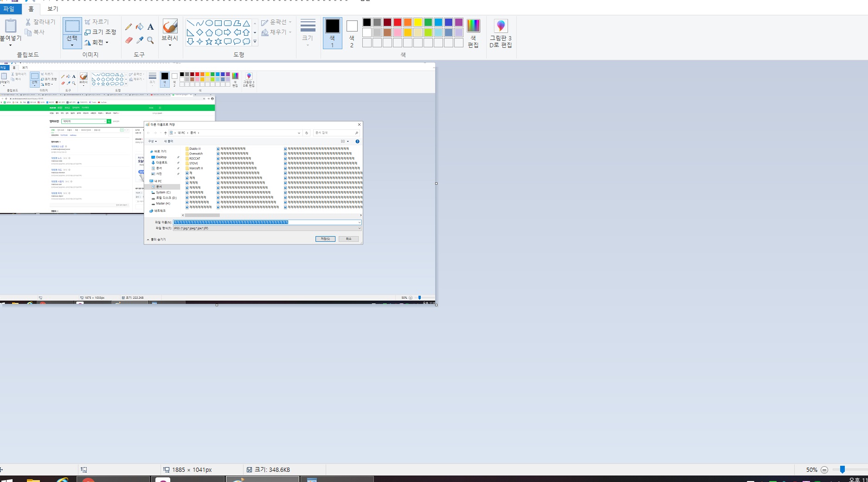Switch to the 홈 home tab
The width and height of the screenshot is (868, 482).
tap(31, 9)
